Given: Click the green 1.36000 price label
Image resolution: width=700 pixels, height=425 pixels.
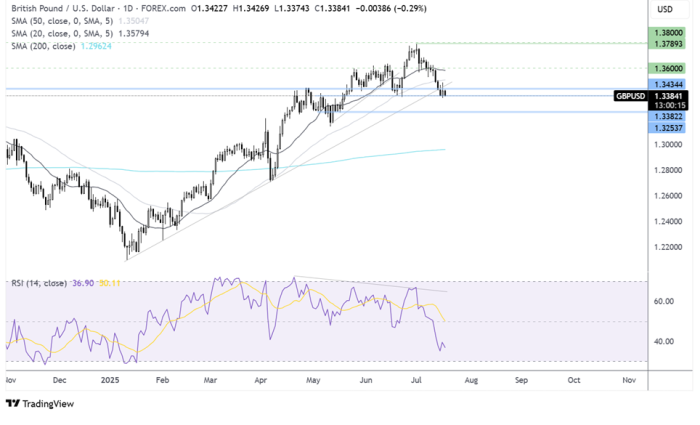Looking at the screenshot, I should pyautogui.click(x=667, y=68).
